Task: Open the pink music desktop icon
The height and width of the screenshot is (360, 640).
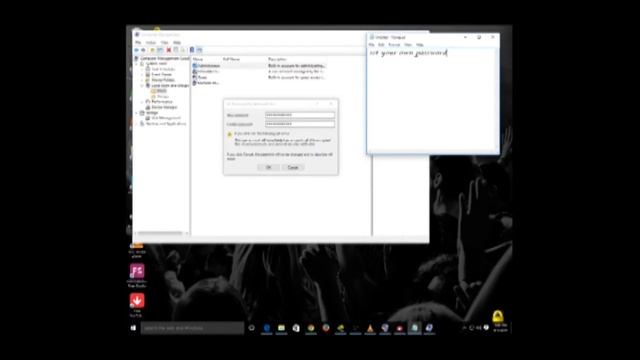Action: [137, 271]
